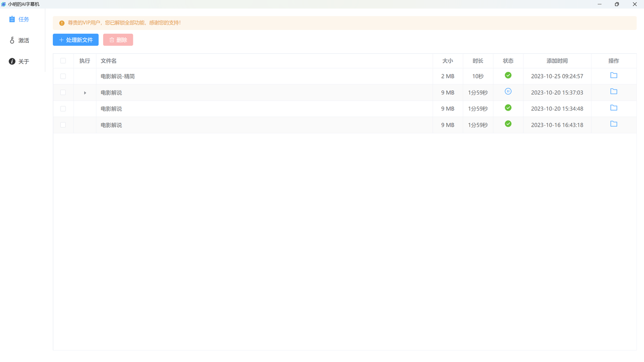The image size is (644, 362).
Task: Open the 激活 activation sidebar tab
Action: (x=19, y=40)
